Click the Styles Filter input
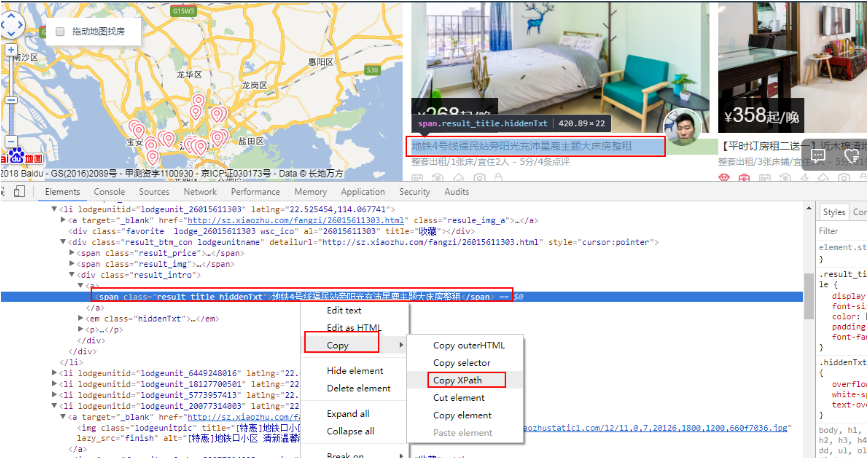The image size is (868, 458). click(842, 231)
